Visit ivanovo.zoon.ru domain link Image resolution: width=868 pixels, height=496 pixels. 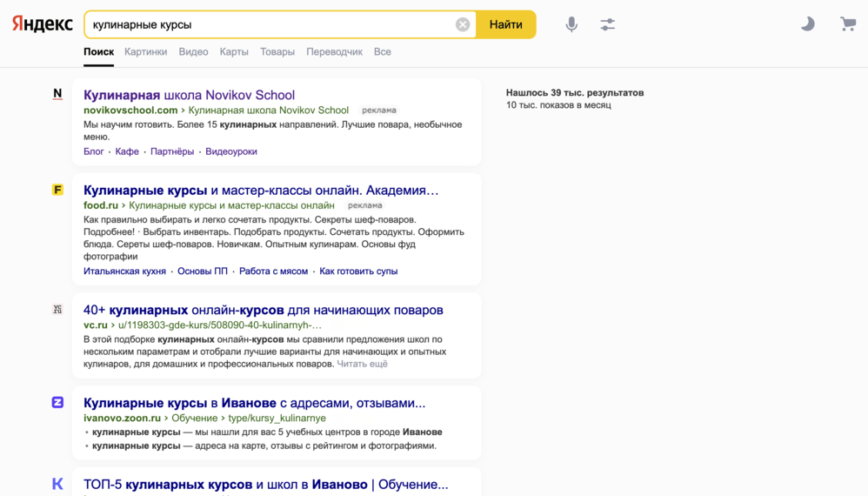(122, 418)
